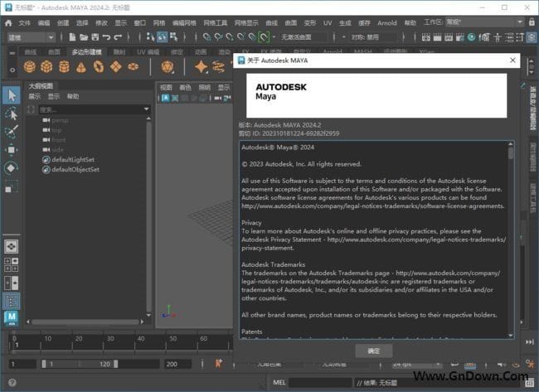Toggle the green-outlined make live magnet icon

click(264, 36)
